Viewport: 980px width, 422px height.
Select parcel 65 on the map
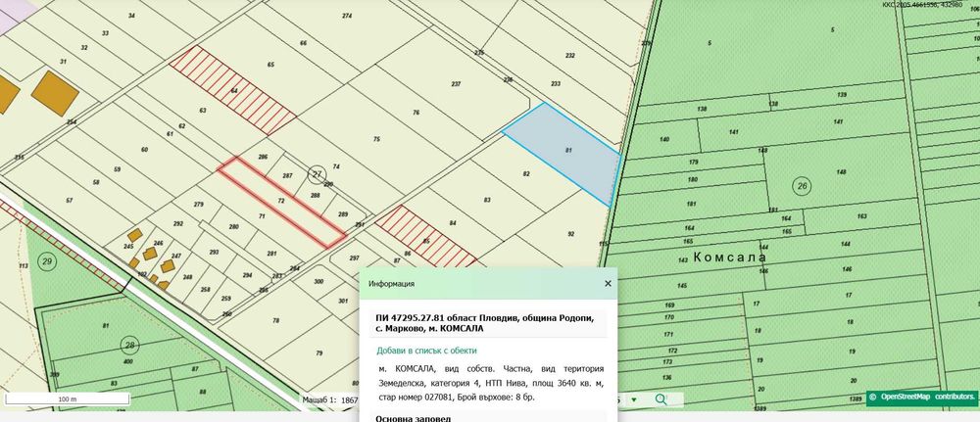[270, 65]
